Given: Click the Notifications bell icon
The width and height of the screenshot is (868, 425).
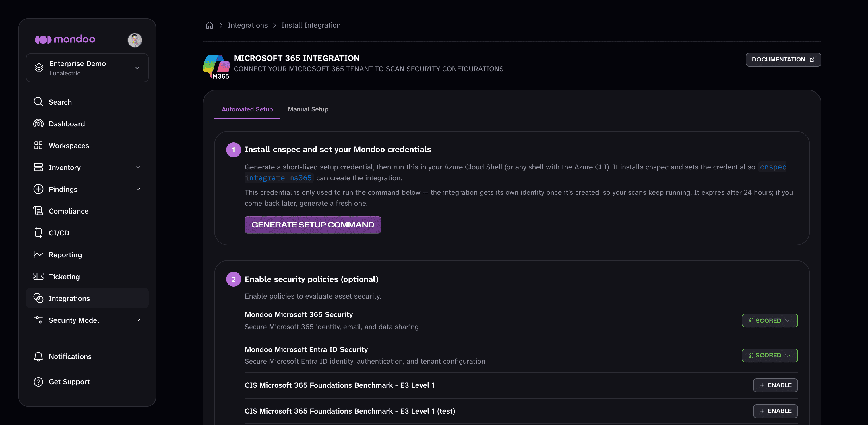Looking at the screenshot, I should 38,357.
